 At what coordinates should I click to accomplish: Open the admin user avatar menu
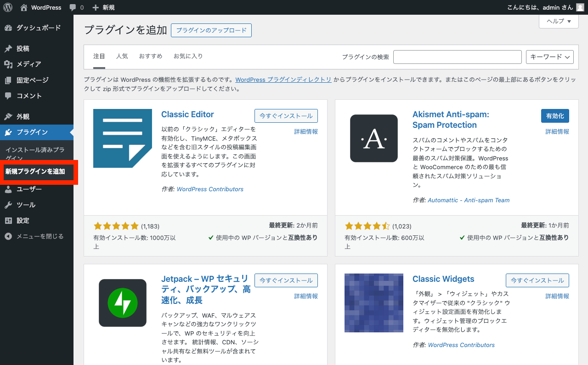point(580,7)
